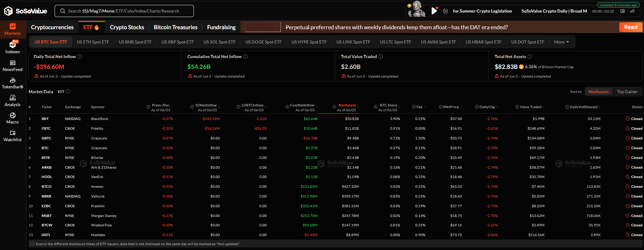Open the SoSoValue home logo
The image size is (644, 250).
26,11
